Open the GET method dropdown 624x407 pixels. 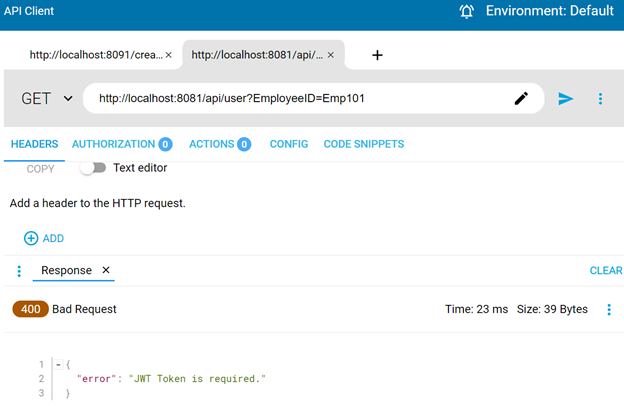pos(47,98)
